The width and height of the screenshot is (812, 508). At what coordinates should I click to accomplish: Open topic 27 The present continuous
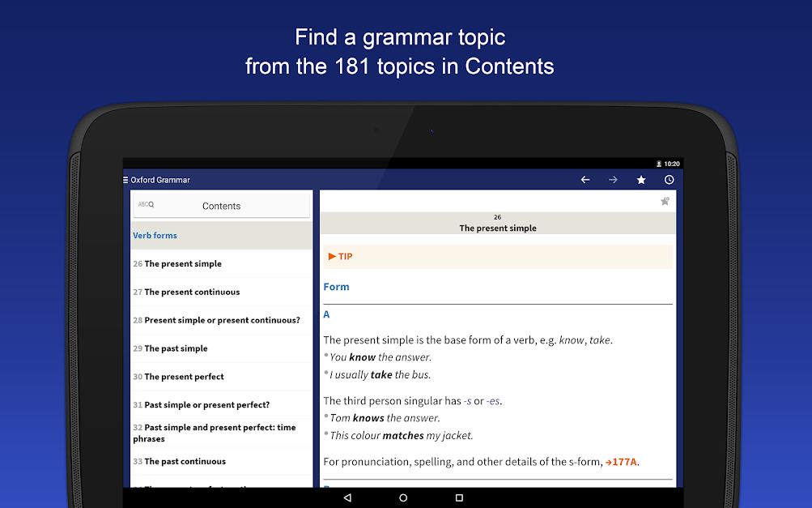click(221, 292)
